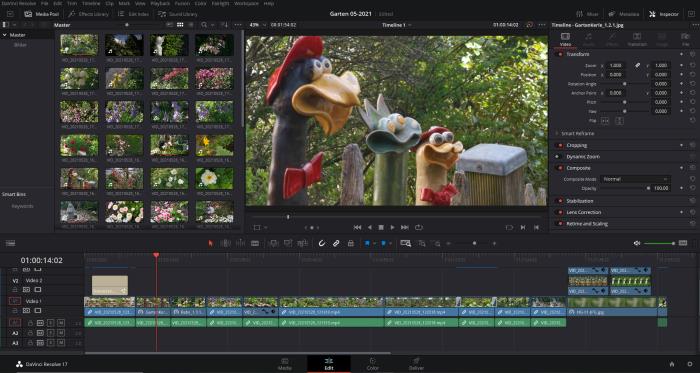The image size is (700, 373).
Task: Toggle the Cropping section enable switch
Action: point(559,145)
